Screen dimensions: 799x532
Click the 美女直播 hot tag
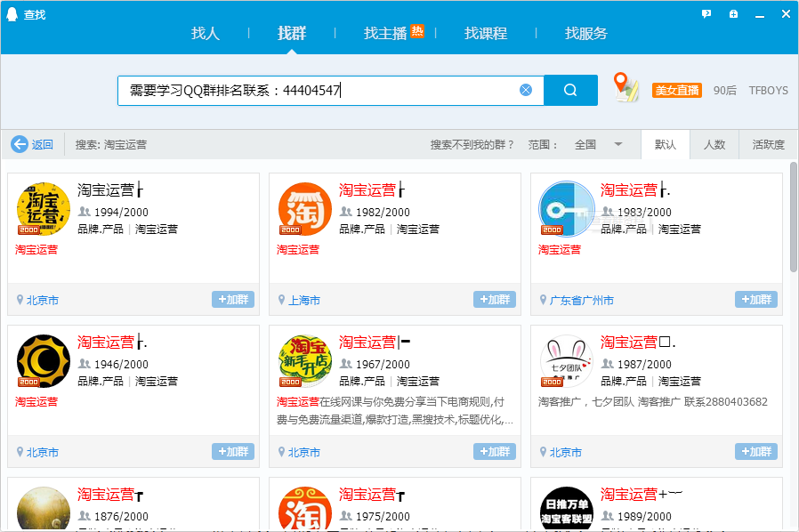pyautogui.click(x=677, y=90)
